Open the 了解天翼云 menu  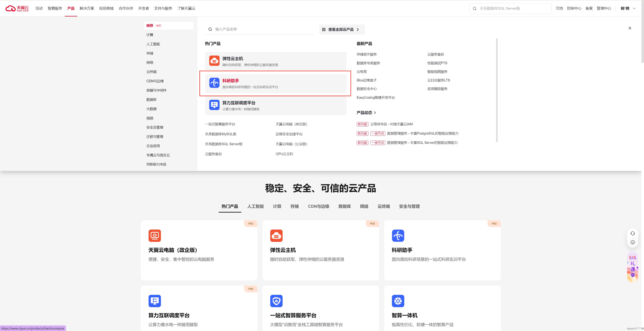pyautogui.click(x=186, y=9)
